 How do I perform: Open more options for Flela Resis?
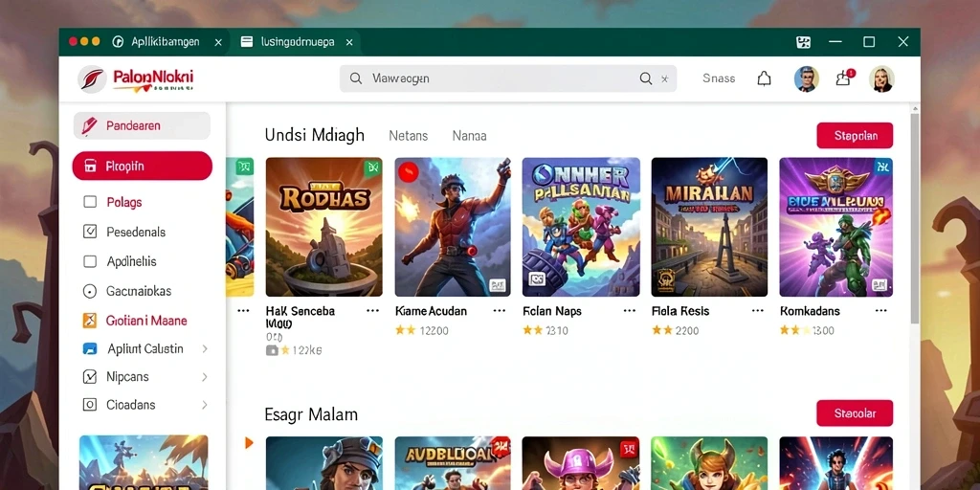(x=758, y=311)
